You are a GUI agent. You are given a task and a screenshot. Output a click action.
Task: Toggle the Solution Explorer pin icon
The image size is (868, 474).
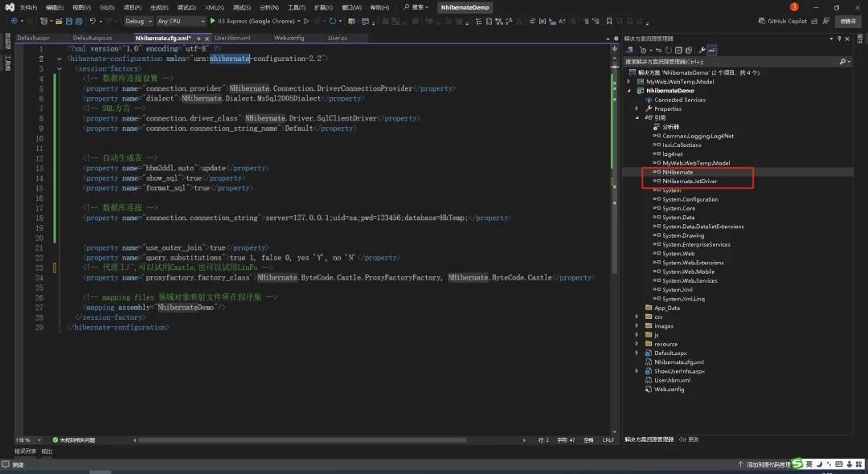[839, 38]
